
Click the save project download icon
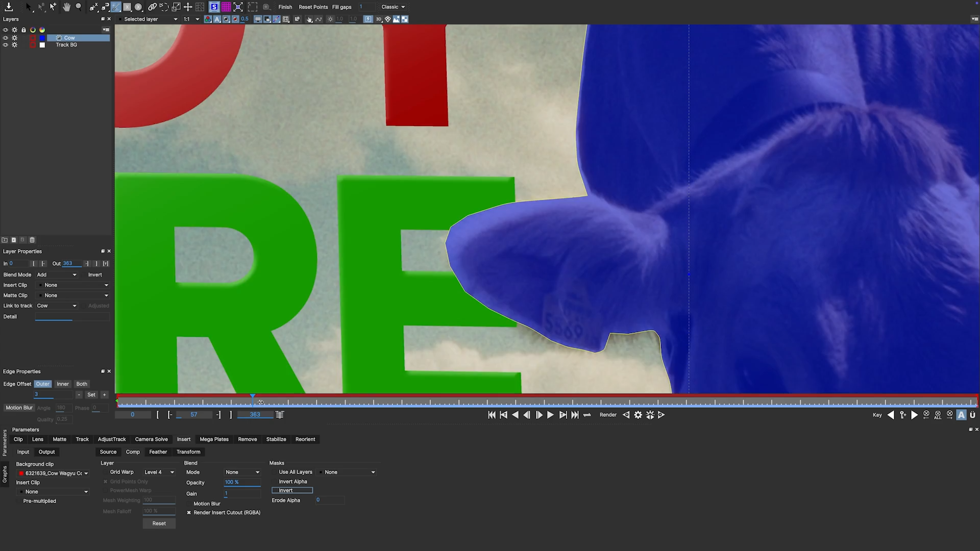coord(9,7)
